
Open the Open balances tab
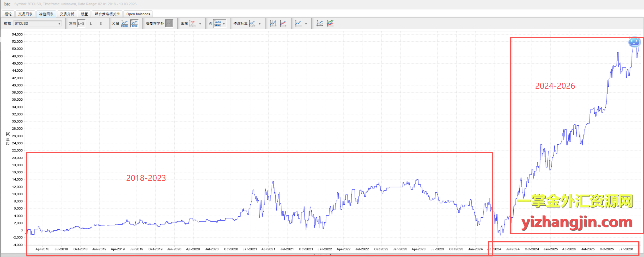tap(138, 14)
